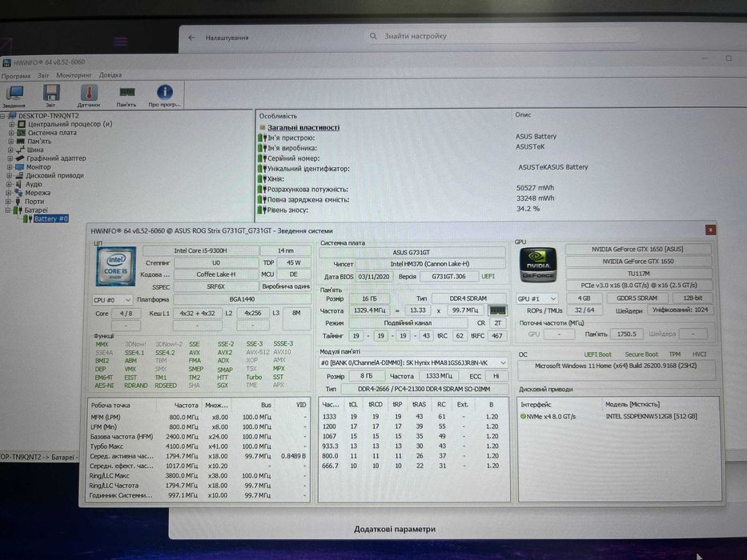Image resolution: width=747 pixels, height=560 pixels.
Task: Click the back arrow in Налаштування window
Action: (191, 38)
